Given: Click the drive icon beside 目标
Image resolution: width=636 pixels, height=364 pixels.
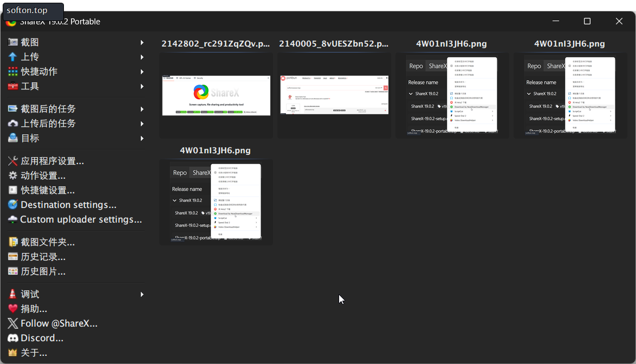Looking at the screenshot, I should pos(13,138).
